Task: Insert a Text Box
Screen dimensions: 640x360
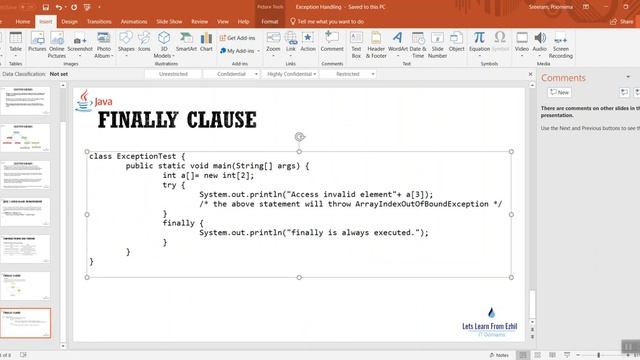Action: coord(356,45)
